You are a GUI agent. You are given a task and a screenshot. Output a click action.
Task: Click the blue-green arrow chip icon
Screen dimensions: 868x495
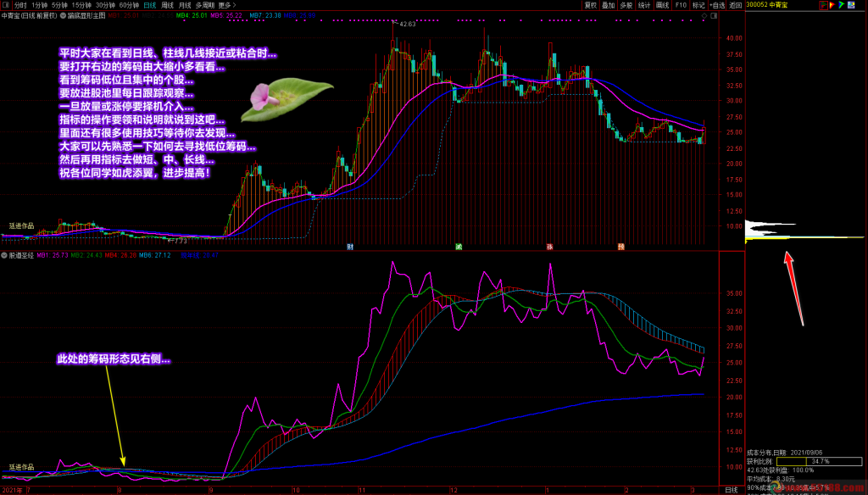coord(842,5)
